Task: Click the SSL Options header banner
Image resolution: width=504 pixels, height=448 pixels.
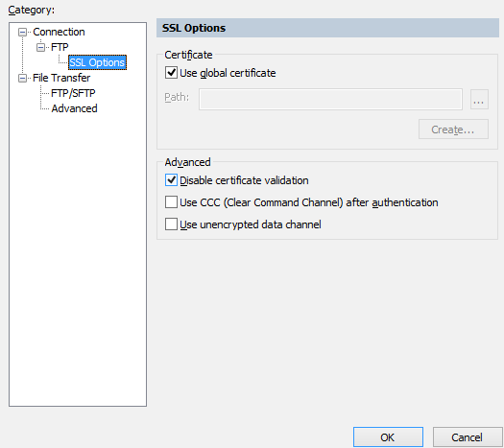Action: coord(327,28)
